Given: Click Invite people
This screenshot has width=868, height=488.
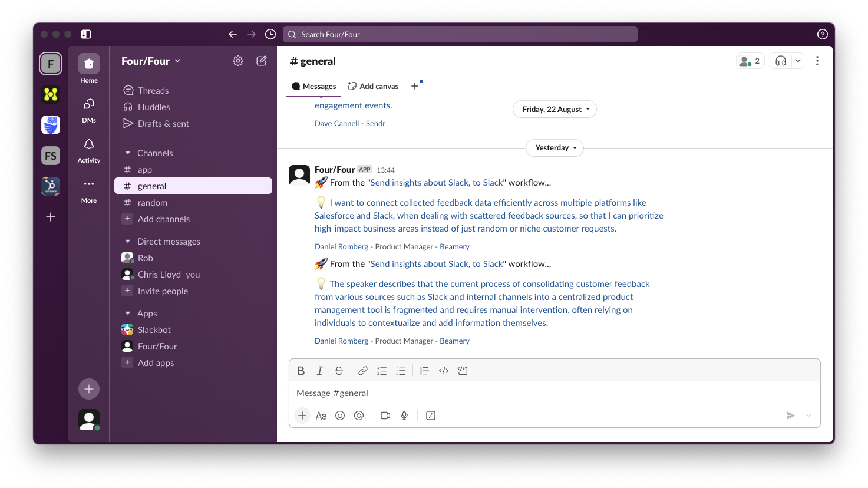Looking at the screenshot, I should point(193,291).
